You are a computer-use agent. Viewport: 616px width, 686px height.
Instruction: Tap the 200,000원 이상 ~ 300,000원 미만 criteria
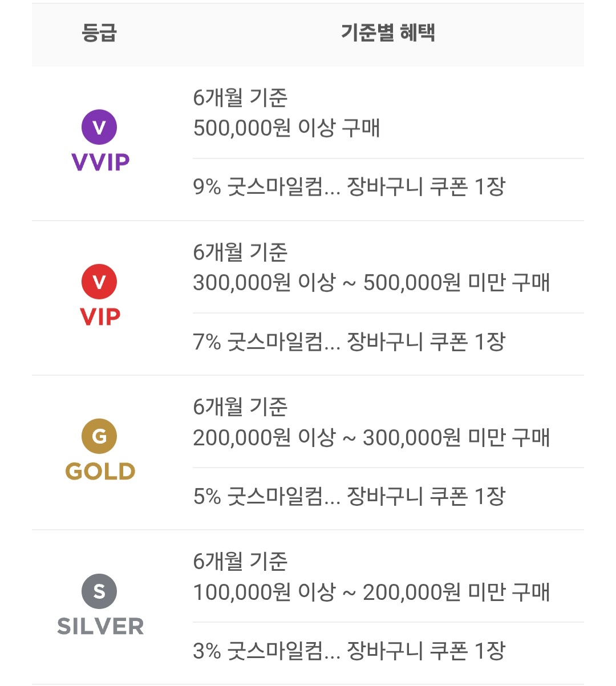371,438
